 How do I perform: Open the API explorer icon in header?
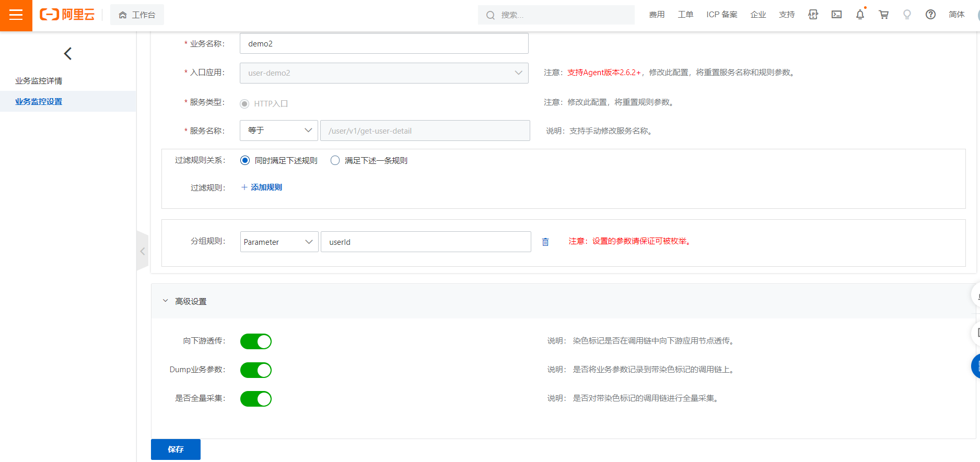tap(813, 15)
